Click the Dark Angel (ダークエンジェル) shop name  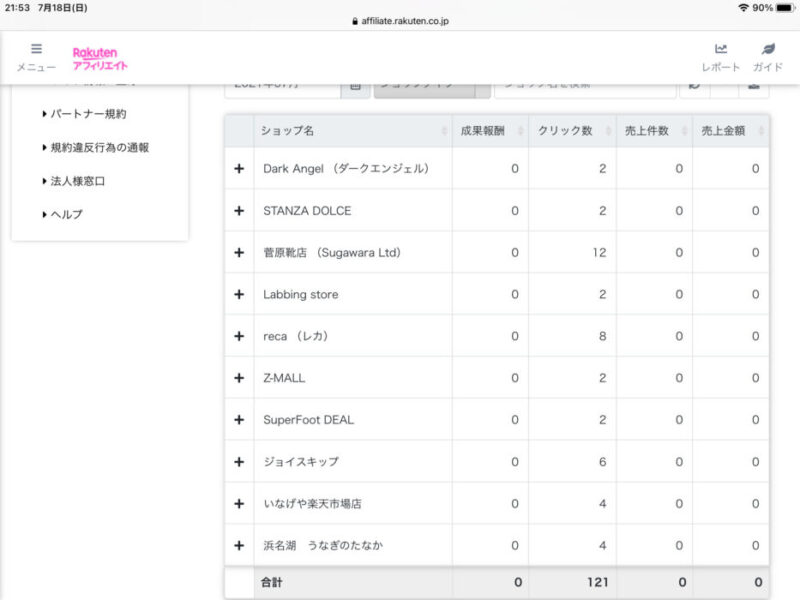(x=346, y=169)
